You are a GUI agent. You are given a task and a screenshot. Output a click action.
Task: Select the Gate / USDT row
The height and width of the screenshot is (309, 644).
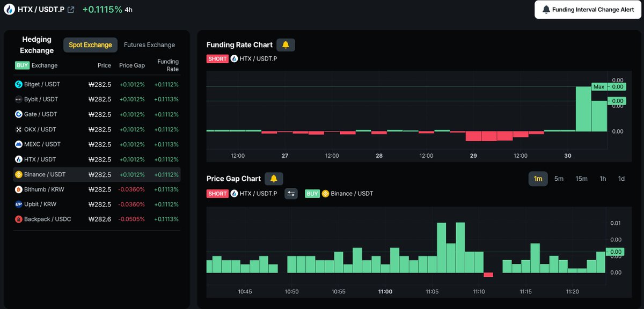[97, 114]
